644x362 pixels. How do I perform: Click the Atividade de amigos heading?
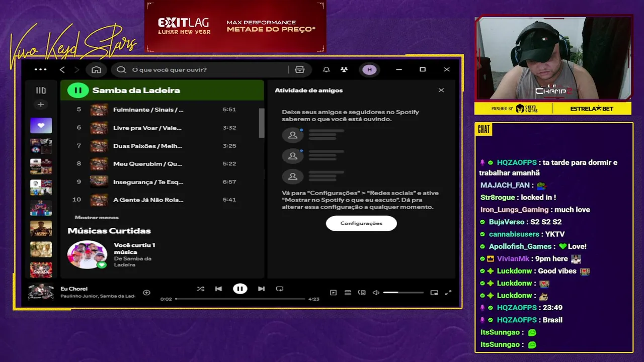click(x=308, y=90)
